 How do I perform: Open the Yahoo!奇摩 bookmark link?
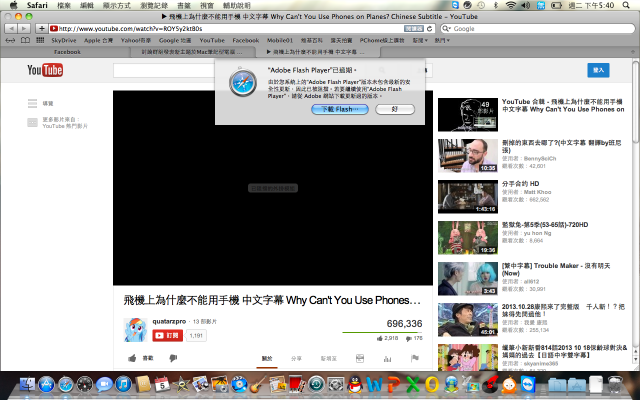tap(136, 40)
